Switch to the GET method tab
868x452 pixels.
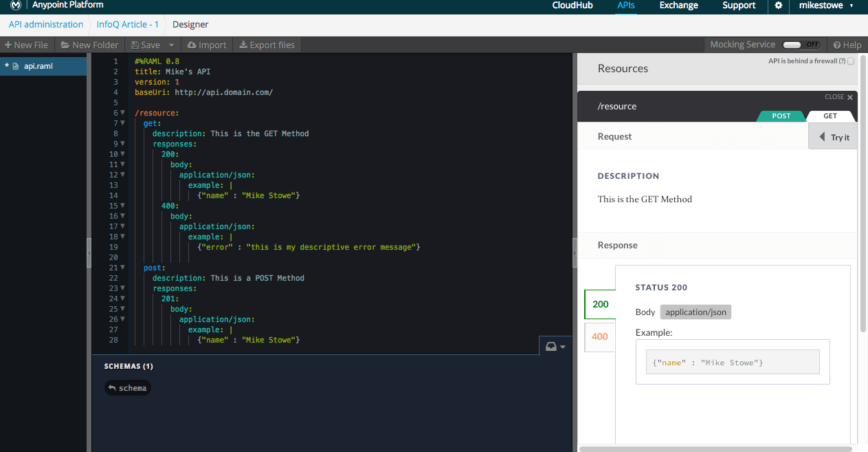pos(830,116)
